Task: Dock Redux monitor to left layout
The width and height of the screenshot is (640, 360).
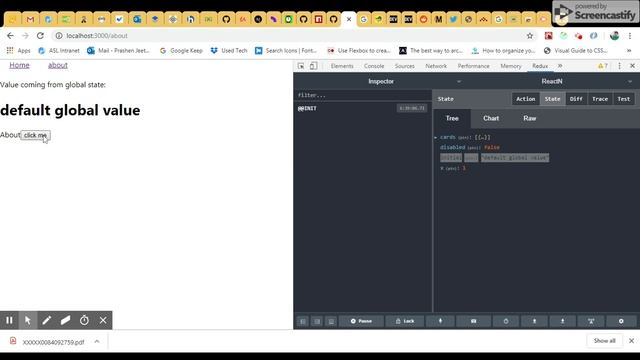Action: (x=303, y=322)
